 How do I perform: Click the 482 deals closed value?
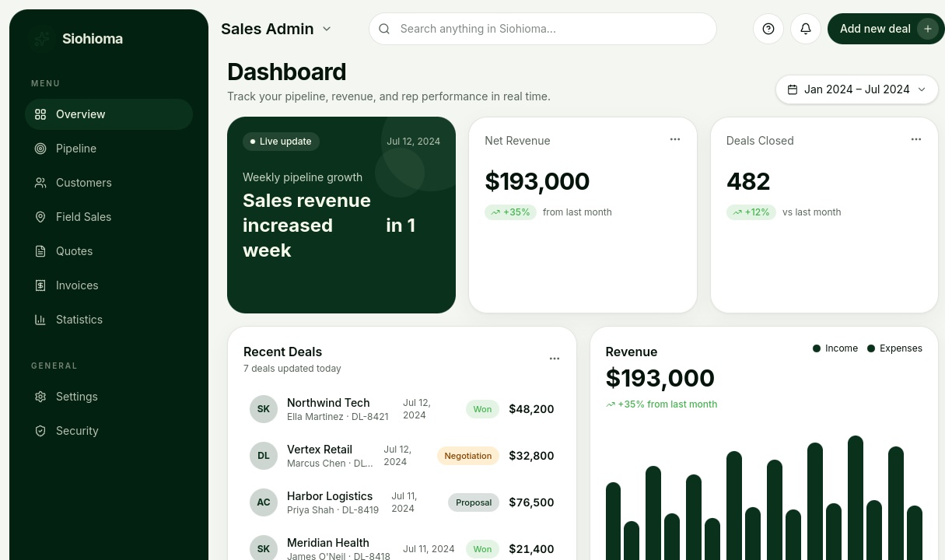[748, 181]
